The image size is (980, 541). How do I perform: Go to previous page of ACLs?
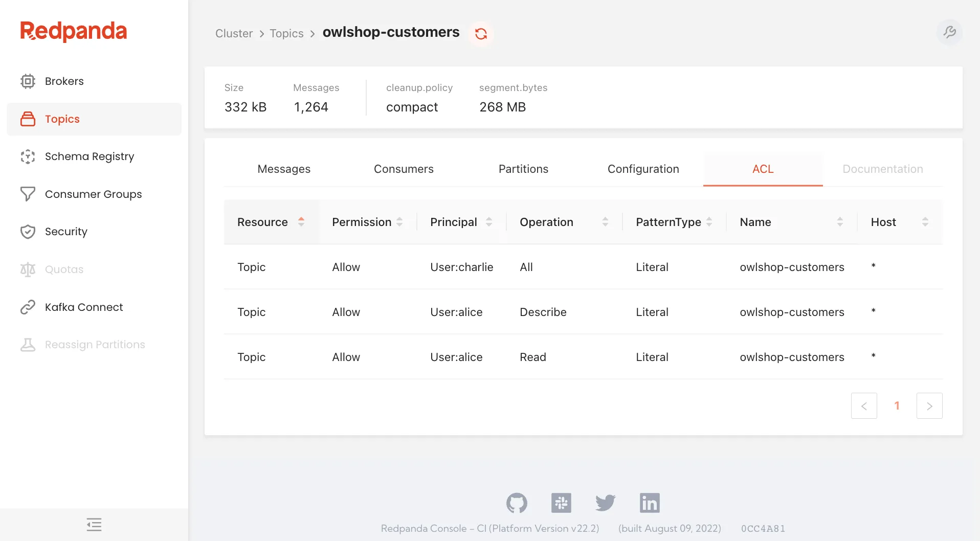[x=864, y=406]
